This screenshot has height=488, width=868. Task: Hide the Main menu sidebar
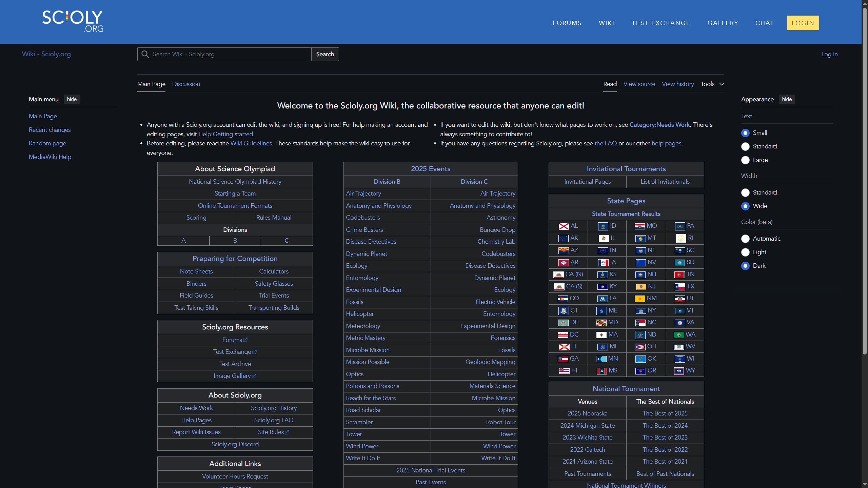[x=72, y=99]
